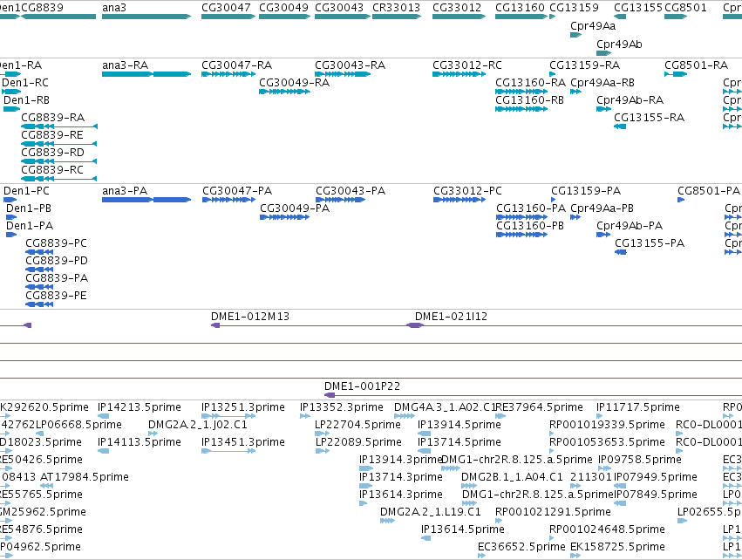Select the CG13160-PB protein label

[530, 226]
